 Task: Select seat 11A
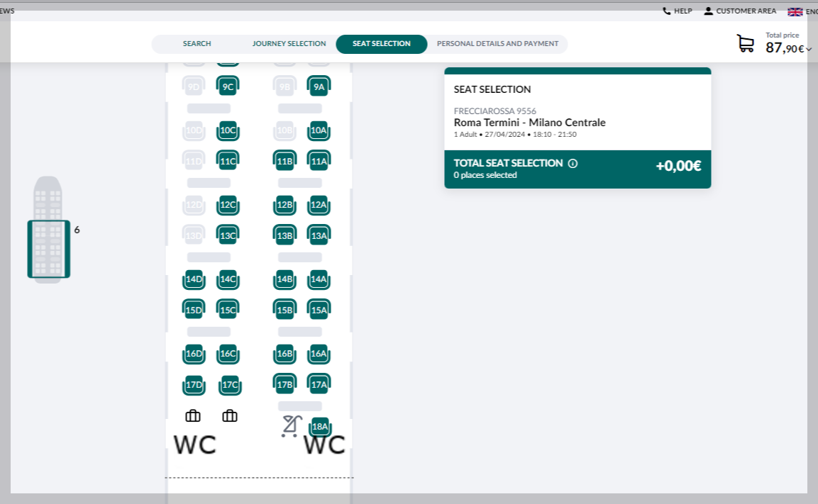(x=319, y=160)
